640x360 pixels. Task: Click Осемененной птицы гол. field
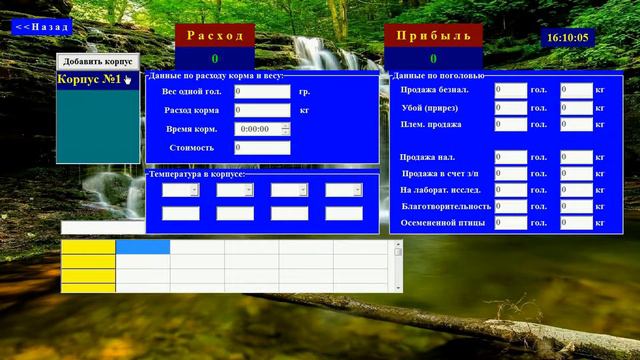coord(511,222)
